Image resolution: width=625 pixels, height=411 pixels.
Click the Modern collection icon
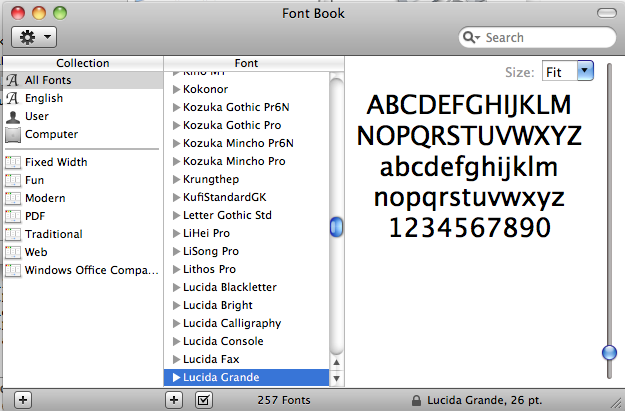[x=13, y=199]
